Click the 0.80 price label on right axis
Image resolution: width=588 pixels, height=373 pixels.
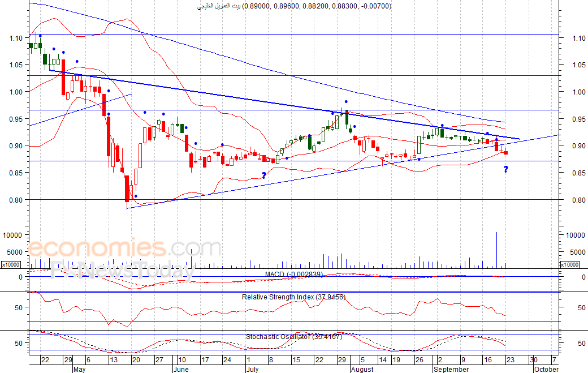(579, 200)
